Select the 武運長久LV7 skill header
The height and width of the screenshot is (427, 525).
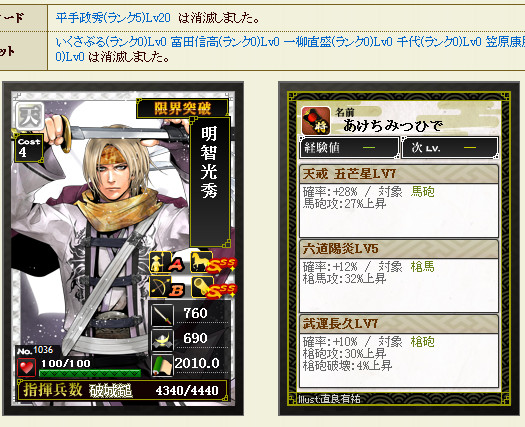(399, 324)
